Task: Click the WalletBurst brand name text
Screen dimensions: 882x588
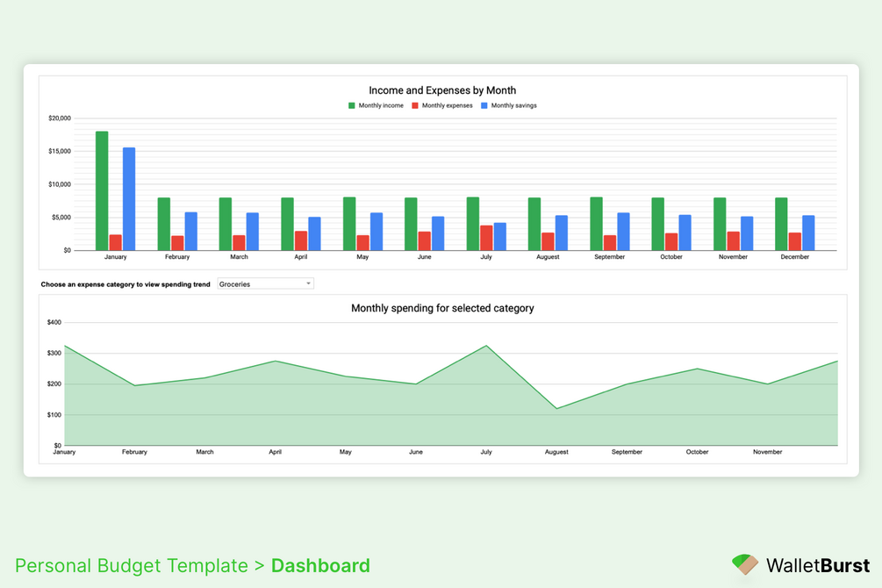Action: pyautogui.click(x=818, y=565)
